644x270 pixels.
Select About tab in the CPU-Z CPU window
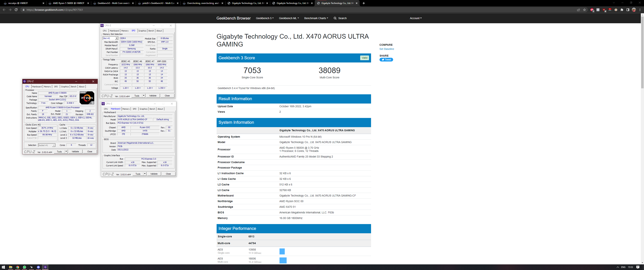point(82,87)
